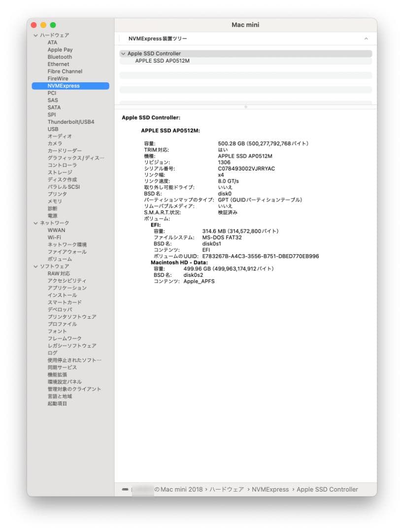
Task: Collapse the NVMExpress装置ツリー panel
Action: [x=366, y=38]
